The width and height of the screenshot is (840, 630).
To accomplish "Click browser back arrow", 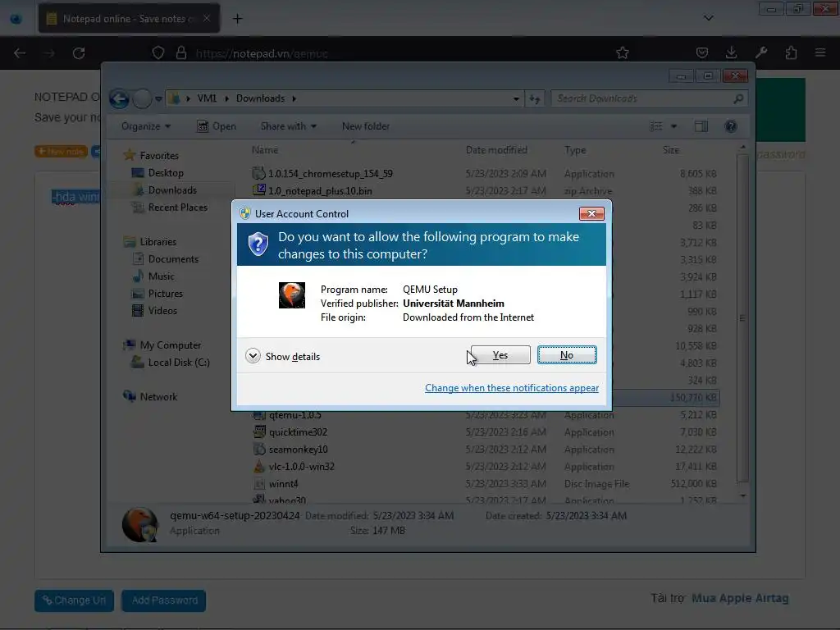I will tap(20, 53).
